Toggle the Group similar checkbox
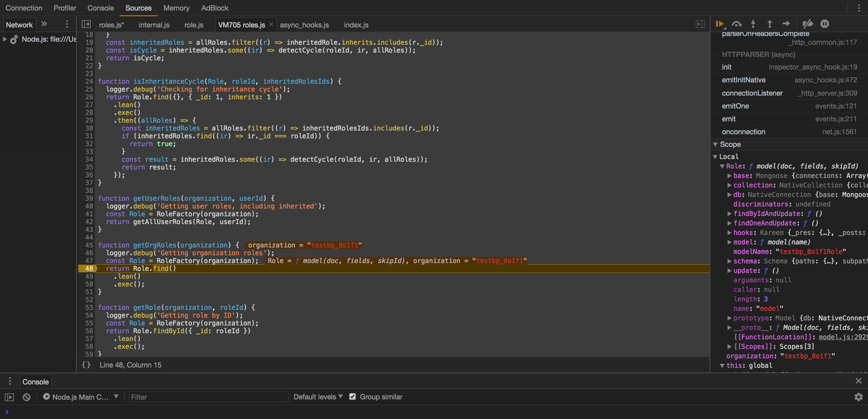Image resolution: width=868 pixels, height=419 pixels. [353, 397]
